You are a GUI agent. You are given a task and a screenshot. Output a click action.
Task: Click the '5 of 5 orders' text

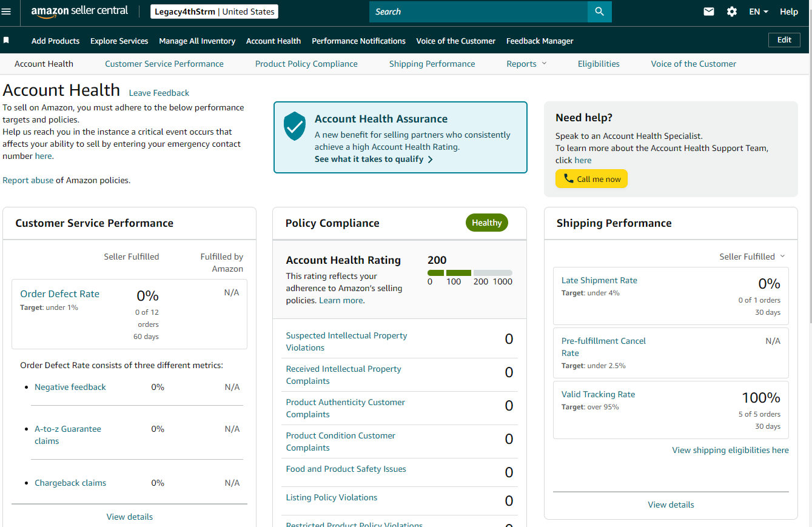759,414
